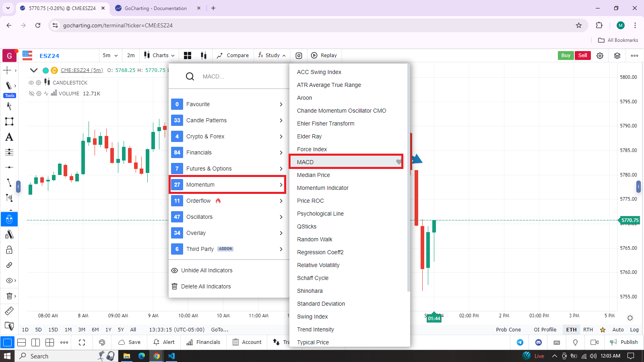The width and height of the screenshot is (644, 362).
Task: Toggle Auto price scale
Action: [618, 329]
